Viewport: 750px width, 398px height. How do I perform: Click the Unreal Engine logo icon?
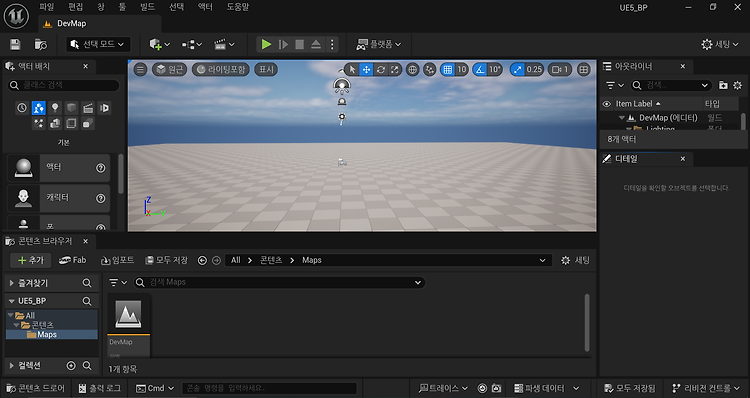[x=16, y=15]
